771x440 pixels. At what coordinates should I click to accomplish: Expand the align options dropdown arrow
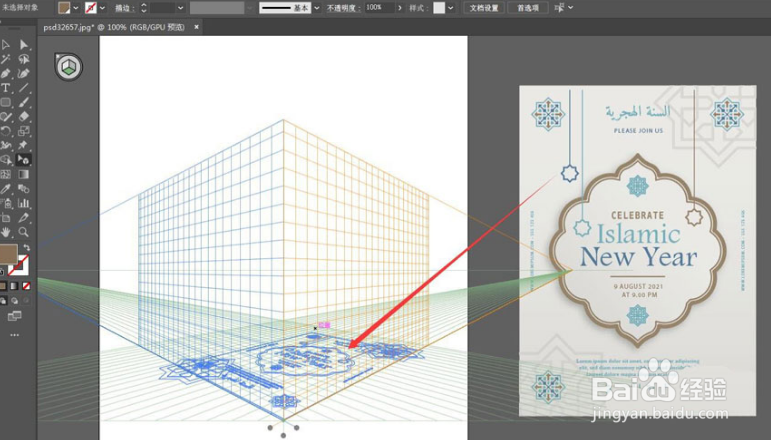[x=570, y=8]
